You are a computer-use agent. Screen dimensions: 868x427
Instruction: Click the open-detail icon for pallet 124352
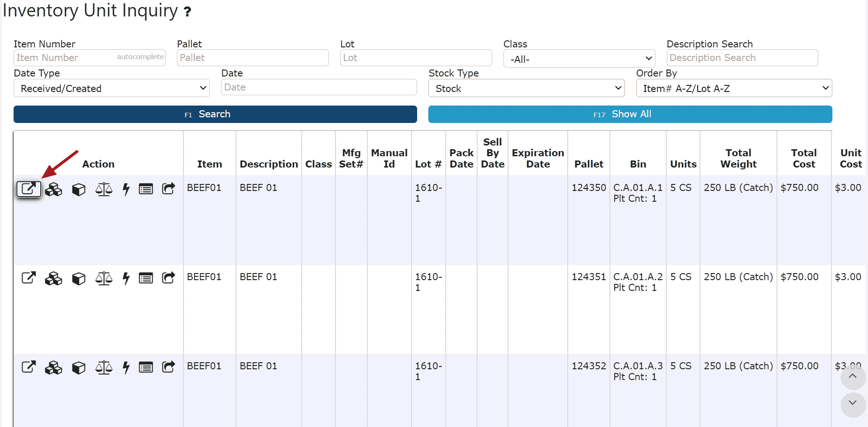(29, 367)
